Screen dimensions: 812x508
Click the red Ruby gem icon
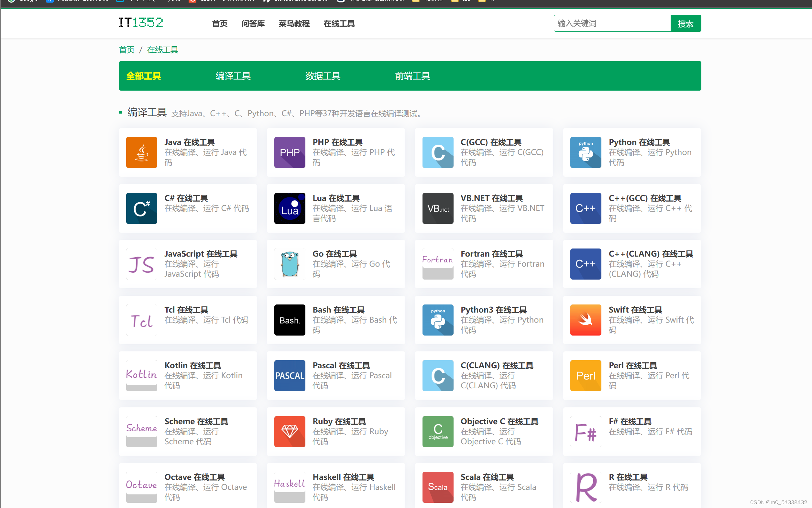(290, 432)
